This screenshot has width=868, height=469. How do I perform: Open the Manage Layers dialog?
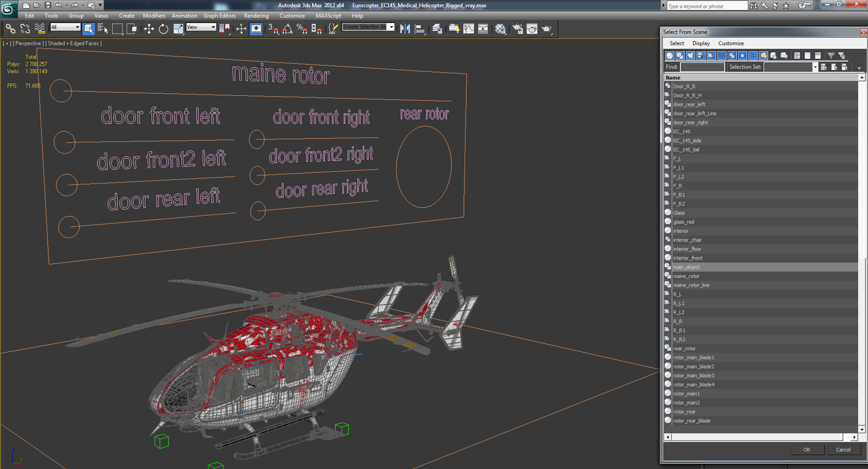(x=437, y=28)
